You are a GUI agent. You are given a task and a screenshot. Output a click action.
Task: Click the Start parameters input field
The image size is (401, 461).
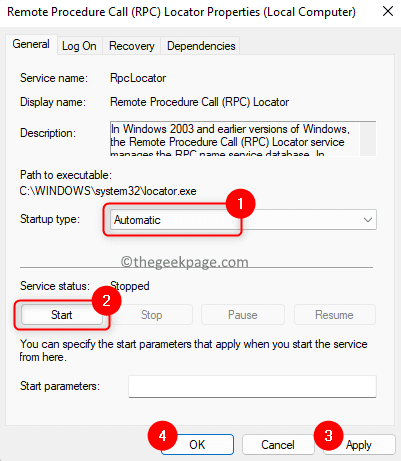coord(252,386)
